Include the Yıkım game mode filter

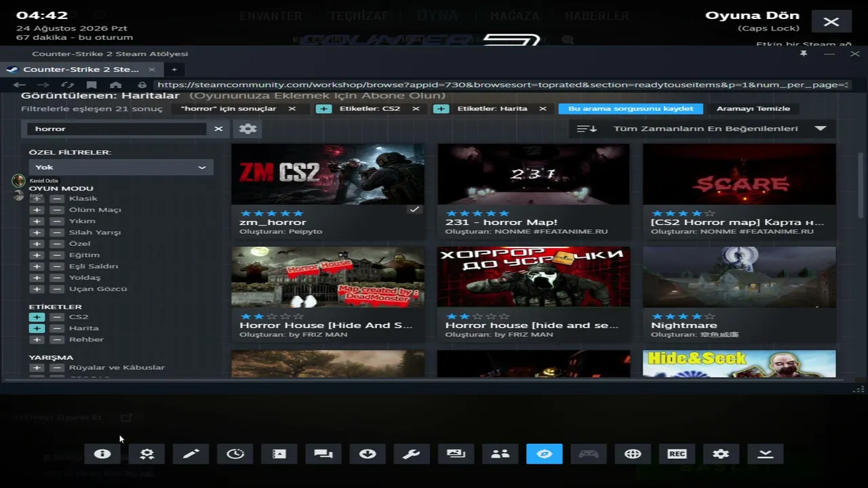click(x=37, y=221)
